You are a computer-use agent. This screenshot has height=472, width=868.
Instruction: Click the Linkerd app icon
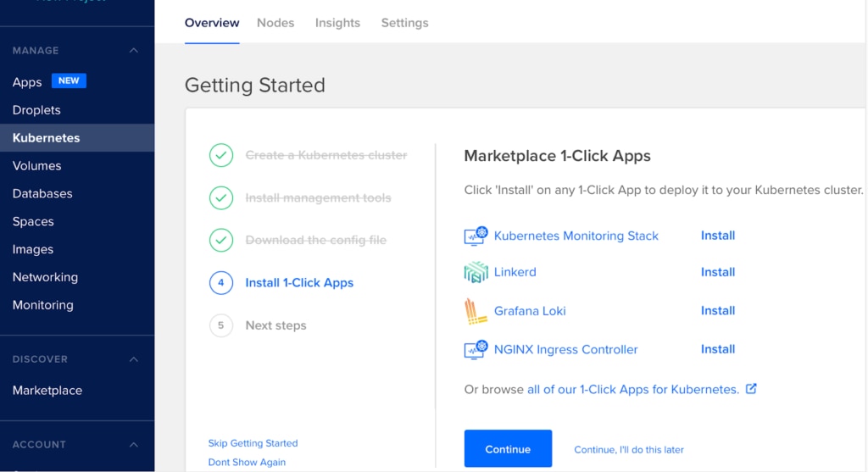pyautogui.click(x=476, y=272)
